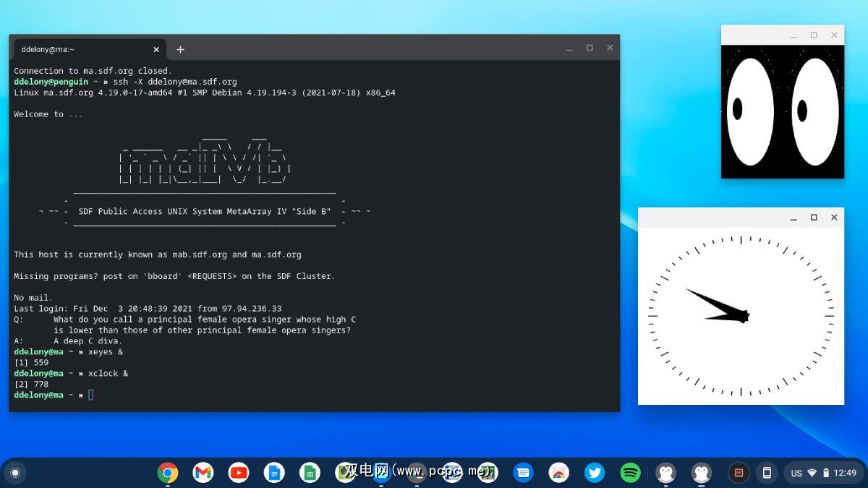Image resolution: width=868 pixels, height=488 pixels.
Task: Click the 'No mail.' line
Action: coord(33,298)
